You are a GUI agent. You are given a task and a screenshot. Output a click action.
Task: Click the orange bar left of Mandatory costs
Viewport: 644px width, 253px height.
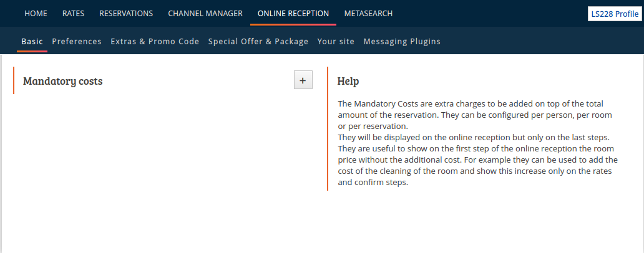pos(14,80)
